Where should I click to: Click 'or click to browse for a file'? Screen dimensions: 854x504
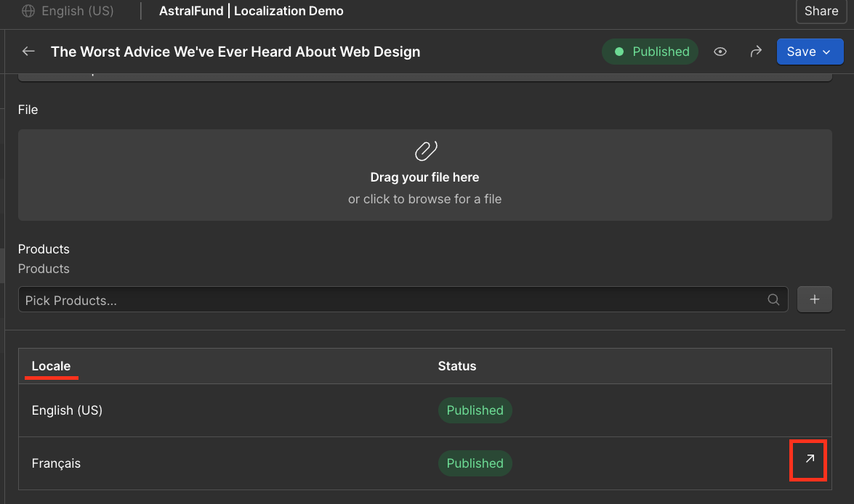click(x=425, y=199)
